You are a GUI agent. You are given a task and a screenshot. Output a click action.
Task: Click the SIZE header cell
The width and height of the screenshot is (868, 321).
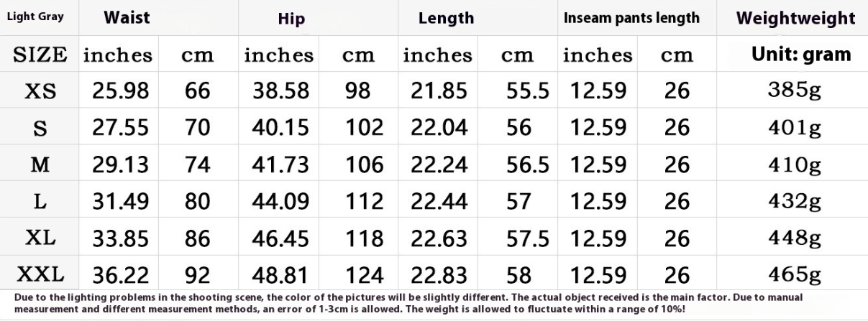(x=40, y=55)
